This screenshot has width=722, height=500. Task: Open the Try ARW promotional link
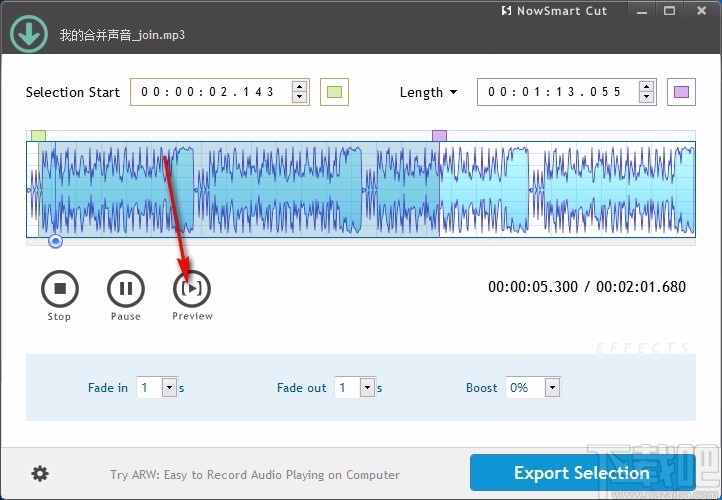pos(255,475)
